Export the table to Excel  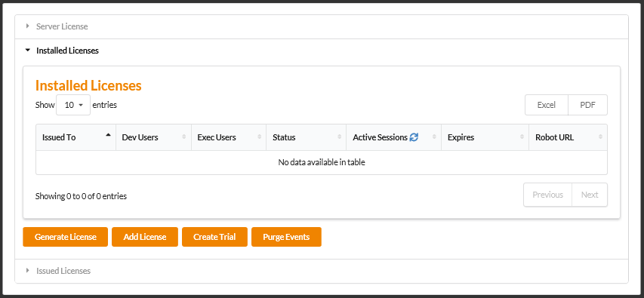pos(547,105)
